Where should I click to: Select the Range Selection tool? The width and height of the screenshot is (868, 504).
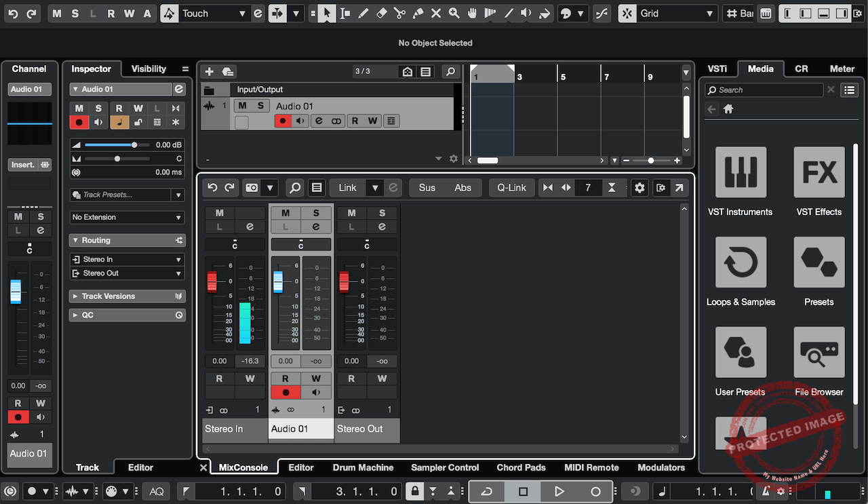tap(345, 14)
